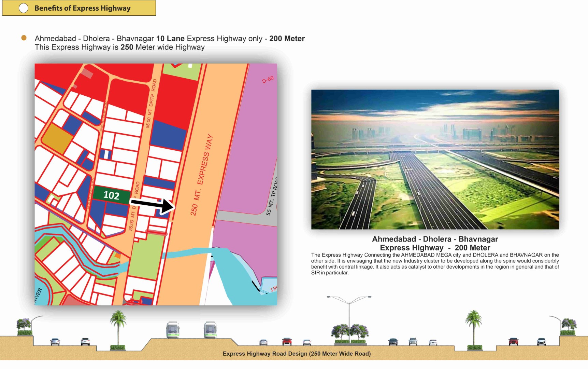The image size is (588, 369).
Task: Click the white circle in the header banner
Action: click(24, 8)
